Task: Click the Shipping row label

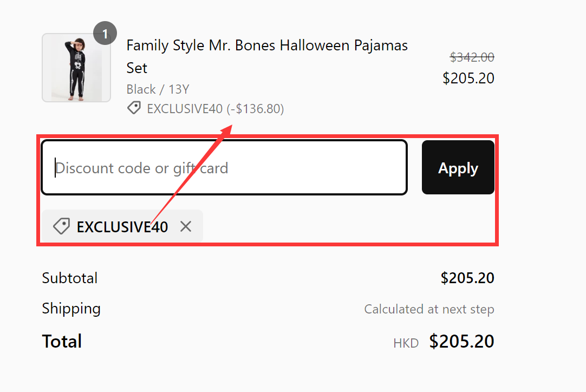Action: coord(71,308)
